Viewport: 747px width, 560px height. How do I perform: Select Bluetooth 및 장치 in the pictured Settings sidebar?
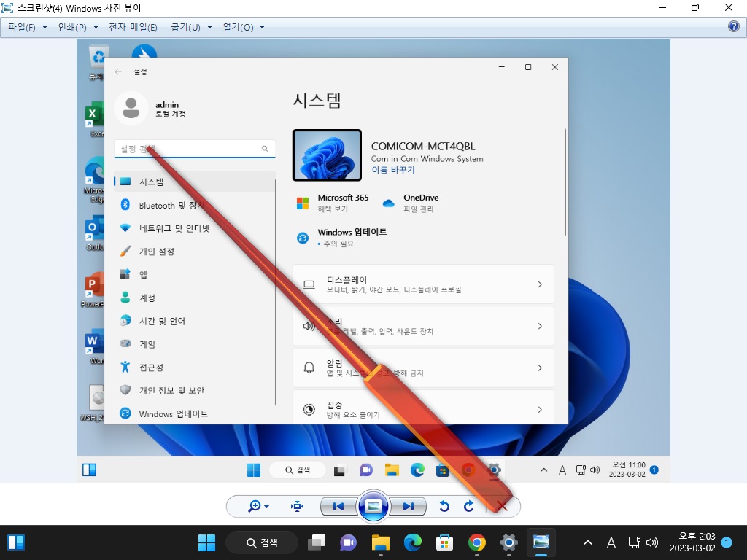click(194, 205)
